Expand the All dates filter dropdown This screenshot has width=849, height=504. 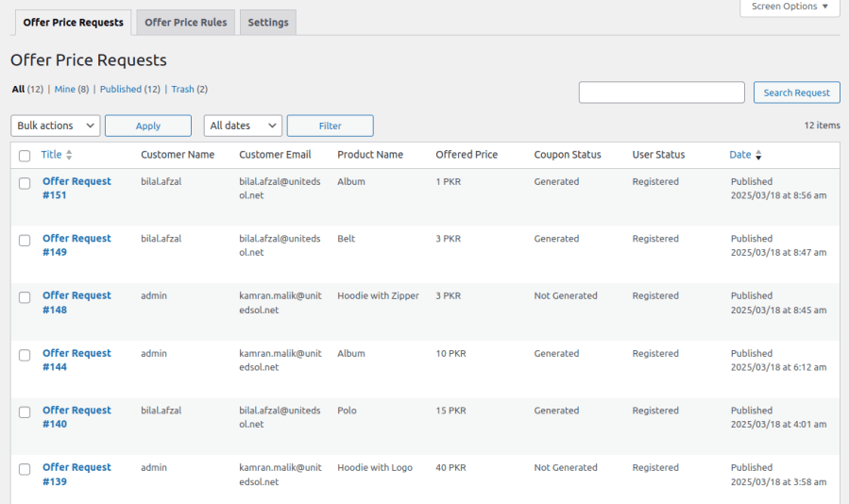pyautogui.click(x=243, y=126)
